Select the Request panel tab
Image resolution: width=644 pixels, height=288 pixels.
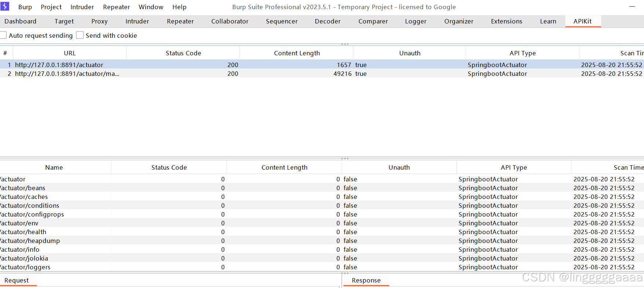tap(17, 280)
